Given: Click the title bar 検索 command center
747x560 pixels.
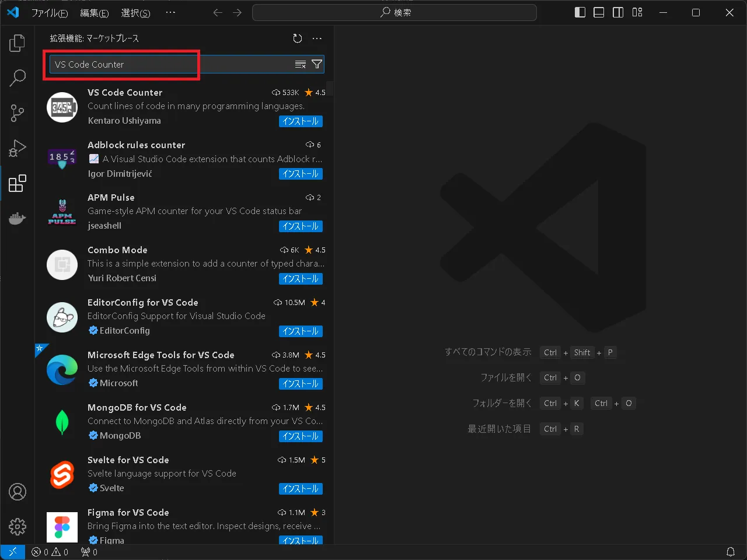Looking at the screenshot, I should pos(395,12).
